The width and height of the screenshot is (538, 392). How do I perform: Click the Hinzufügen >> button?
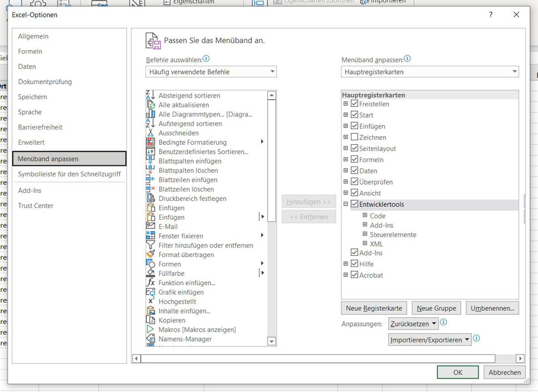pyautogui.click(x=309, y=202)
